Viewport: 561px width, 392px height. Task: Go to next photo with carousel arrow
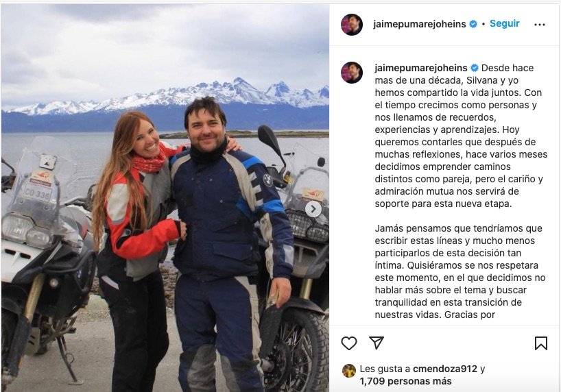pyautogui.click(x=313, y=209)
